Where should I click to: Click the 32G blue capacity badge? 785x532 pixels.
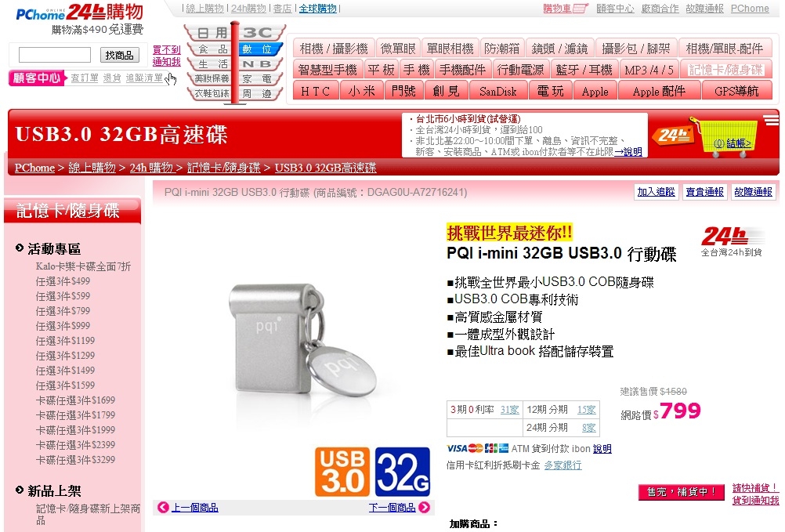tap(403, 472)
